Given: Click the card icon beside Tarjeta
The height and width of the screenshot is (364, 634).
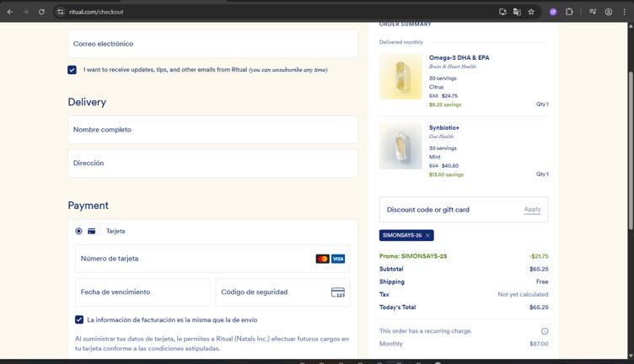Looking at the screenshot, I should point(92,231).
